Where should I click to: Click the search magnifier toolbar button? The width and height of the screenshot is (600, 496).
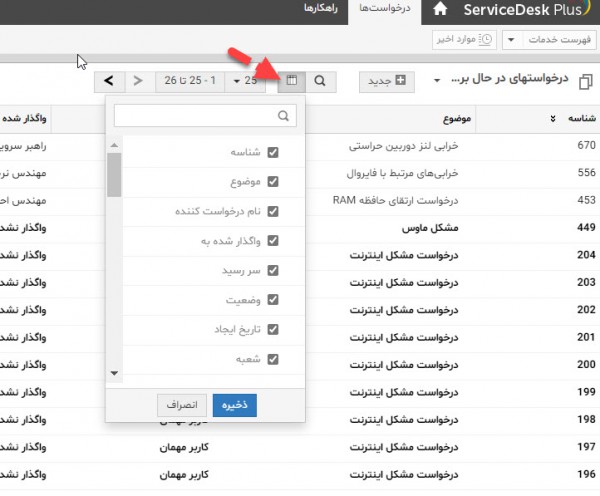pyautogui.click(x=320, y=81)
